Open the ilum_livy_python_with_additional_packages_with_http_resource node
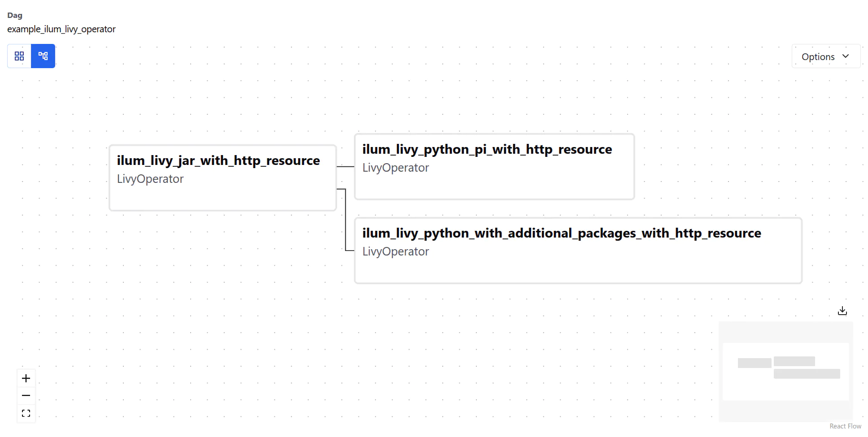This screenshot has width=868, height=437. pos(578,250)
